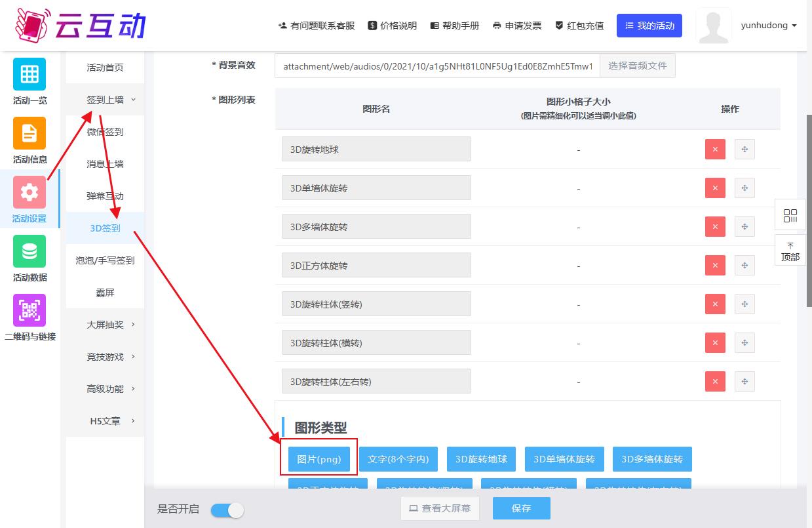Select the 3D签到 menu item
The image size is (812, 528).
pyautogui.click(x=105, y=228)
